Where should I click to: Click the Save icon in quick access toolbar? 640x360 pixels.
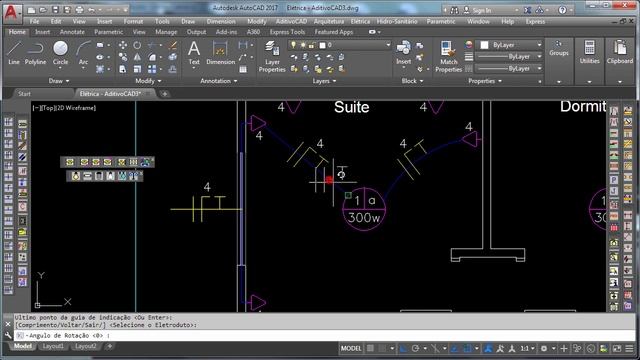56,9
